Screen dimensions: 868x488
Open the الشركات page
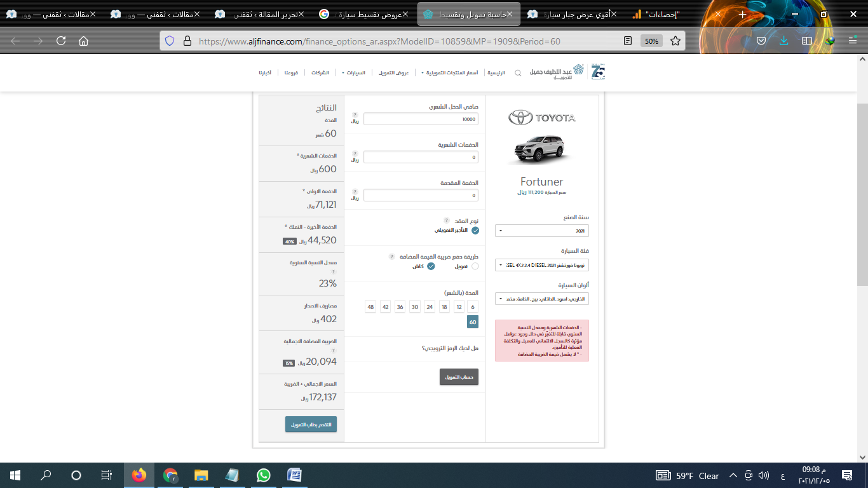320,73
